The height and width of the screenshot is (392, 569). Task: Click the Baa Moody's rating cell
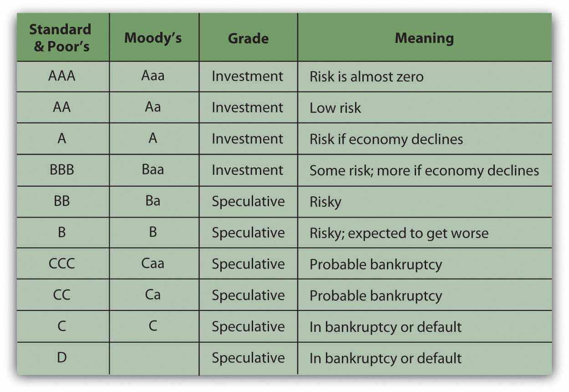tap(153, 170)
